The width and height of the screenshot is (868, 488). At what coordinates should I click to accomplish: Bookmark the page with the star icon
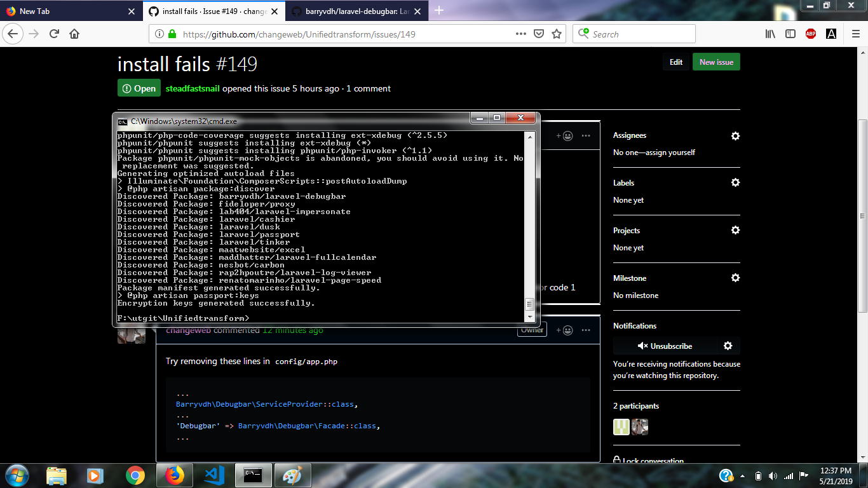tap(556, 34)
